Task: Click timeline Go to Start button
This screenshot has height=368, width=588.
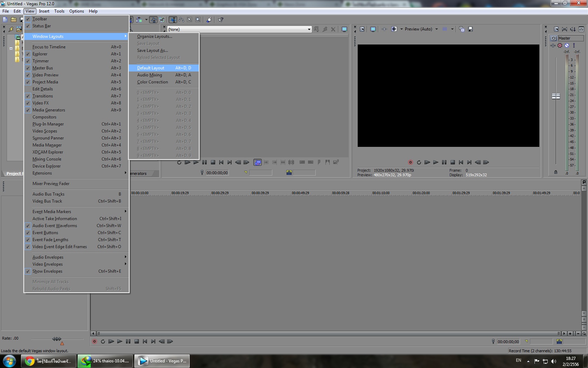Action: tap(145, 341)
